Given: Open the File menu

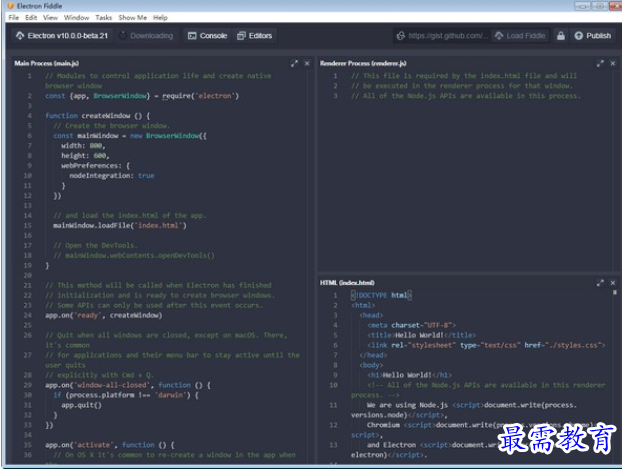Looking at the screenshot, I should click(13, 17).
